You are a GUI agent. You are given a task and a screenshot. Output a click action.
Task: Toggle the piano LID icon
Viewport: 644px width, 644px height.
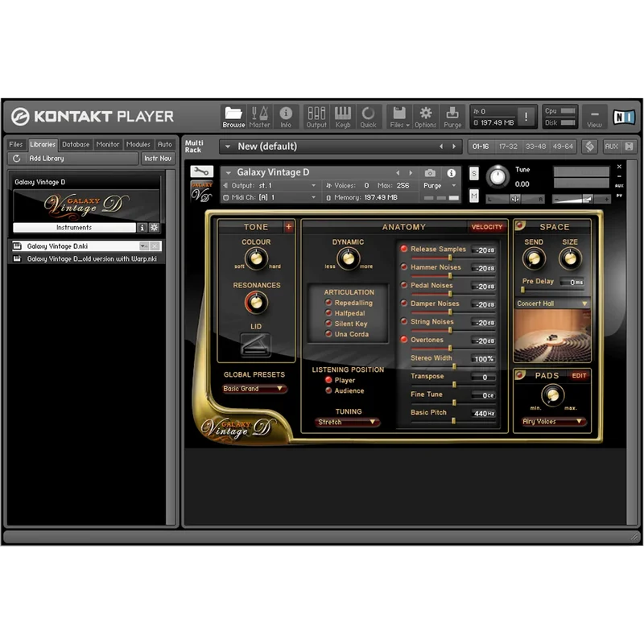tap(255, 345)
